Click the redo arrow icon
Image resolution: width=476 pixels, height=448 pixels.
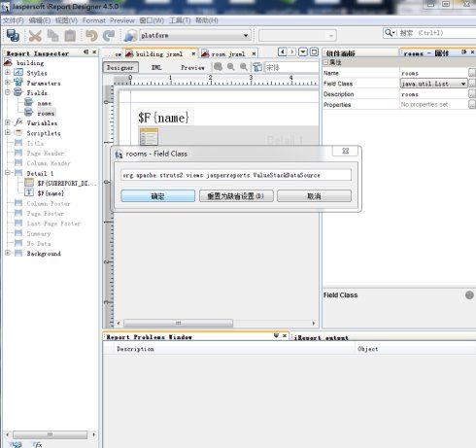click(x=109, y=36)
